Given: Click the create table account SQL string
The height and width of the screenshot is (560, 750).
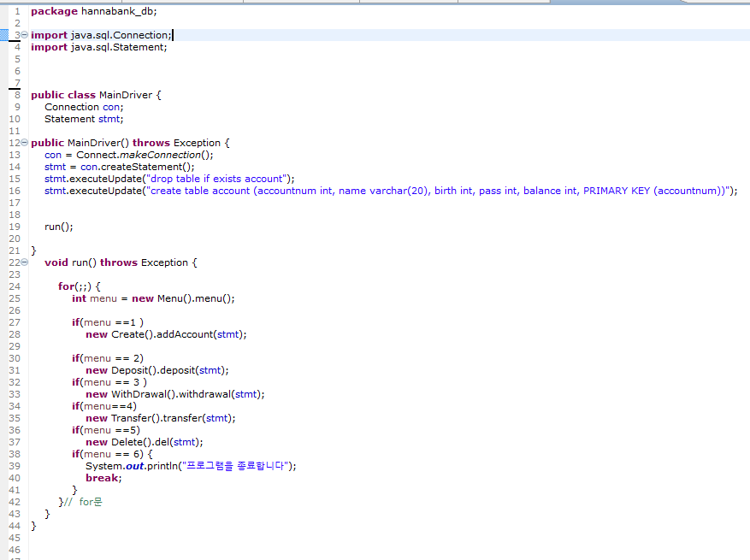Looking at the screenshot, I should [439, 191].
